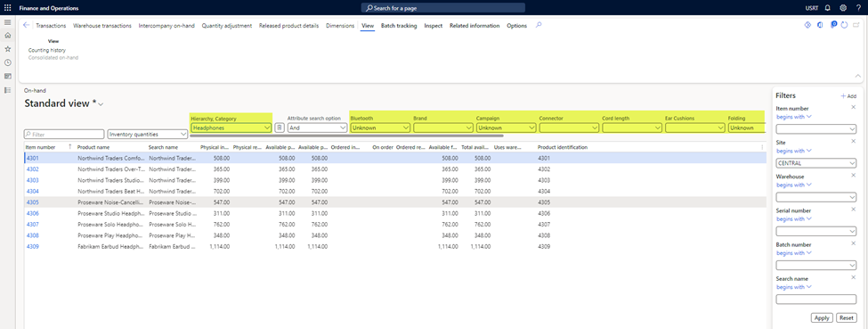Open Favorites star in sidebar

pos(8,49)
